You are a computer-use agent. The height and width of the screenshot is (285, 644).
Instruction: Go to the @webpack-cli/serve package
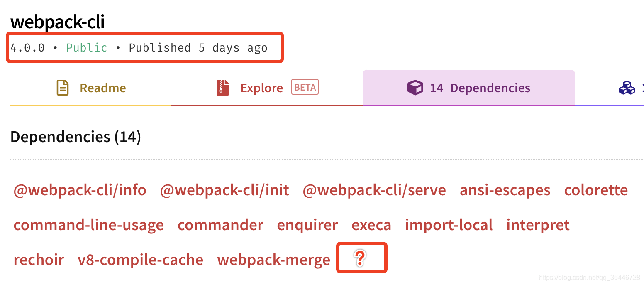374,190
